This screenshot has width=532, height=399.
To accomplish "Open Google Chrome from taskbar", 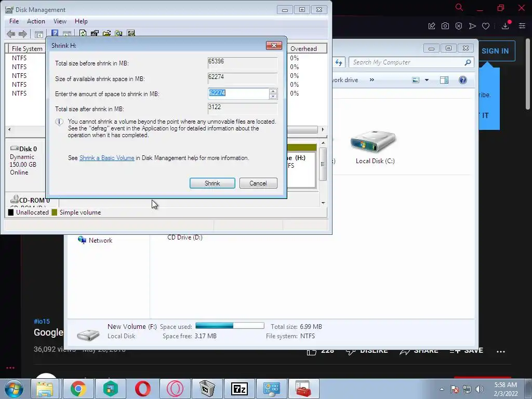I will (x=78, y=389).
